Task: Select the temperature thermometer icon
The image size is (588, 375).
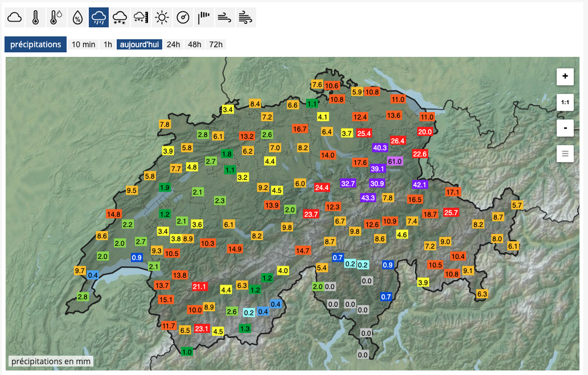Action: (x=36, y=18)
